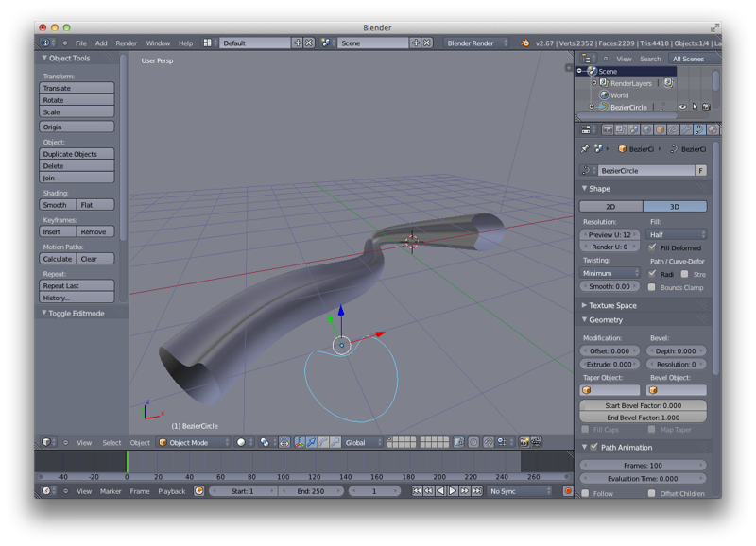Toggle the Radius checkbox under Path/Curve-Deform
Image resolution: width=756 pixels, height=546 pixels.
click(x=652, y=274)
